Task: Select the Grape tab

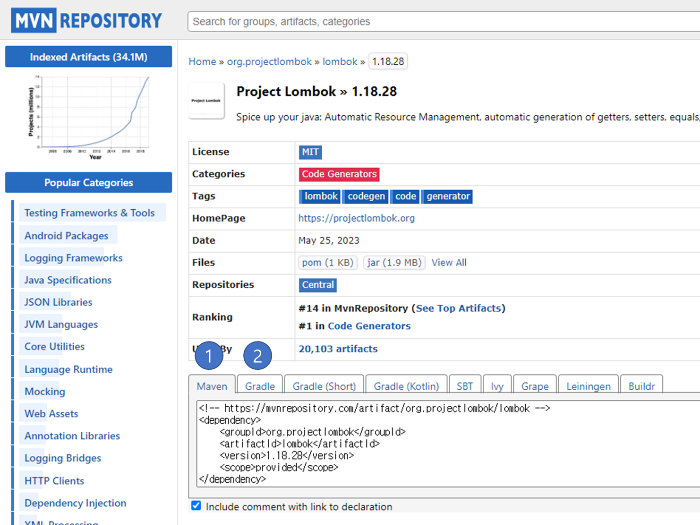Action: [535, 386]
